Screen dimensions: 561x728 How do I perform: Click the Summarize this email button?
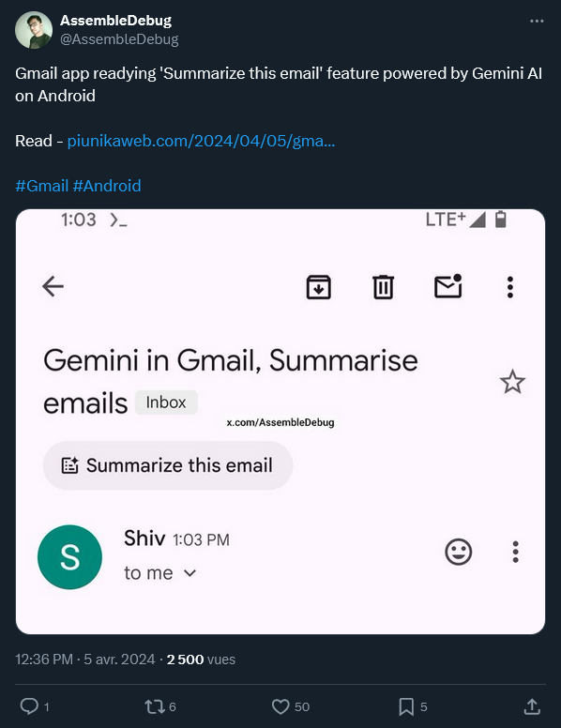tap(168, 465)
